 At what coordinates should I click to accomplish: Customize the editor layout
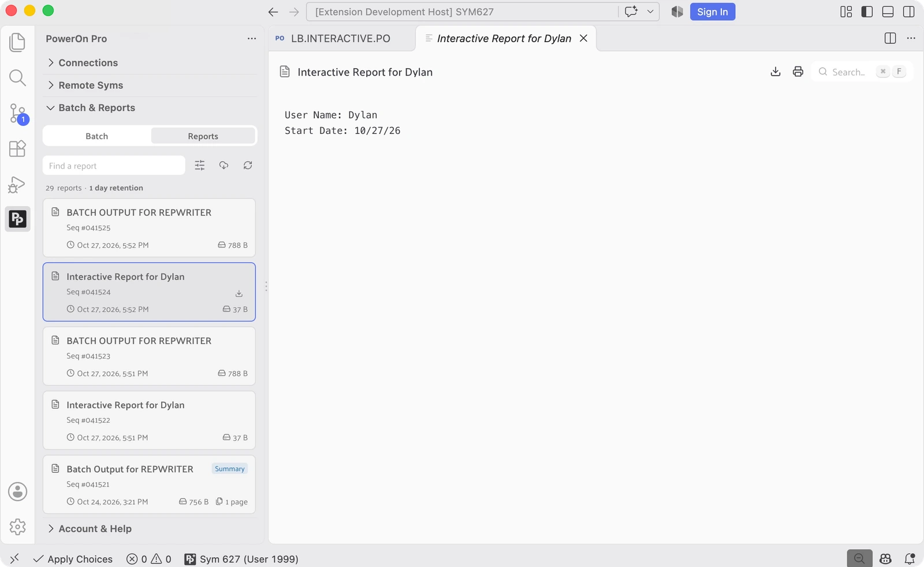click(846, 12)
